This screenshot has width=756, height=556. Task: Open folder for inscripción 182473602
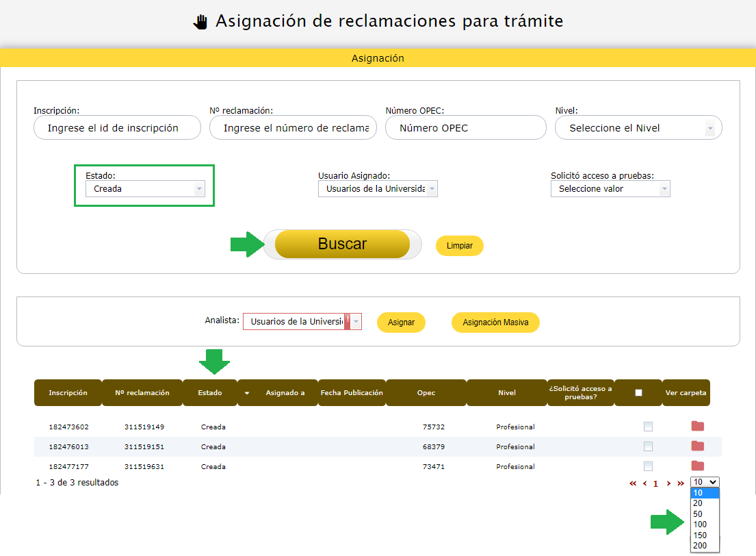(697, 427)
